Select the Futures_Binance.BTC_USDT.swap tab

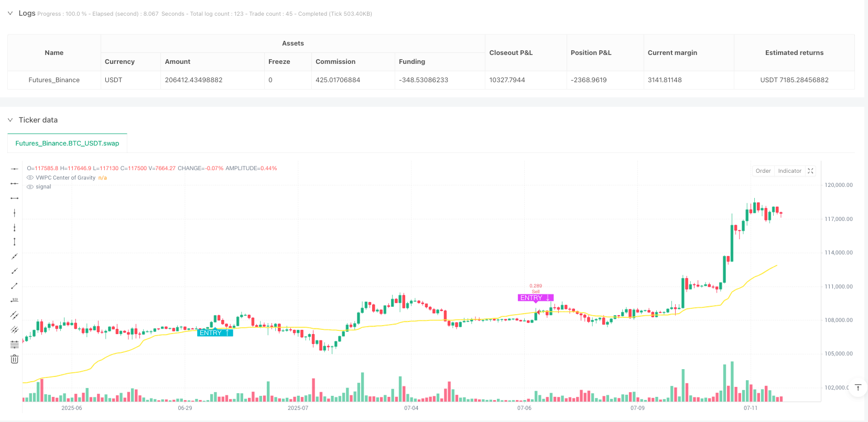(x=67, y=143)
